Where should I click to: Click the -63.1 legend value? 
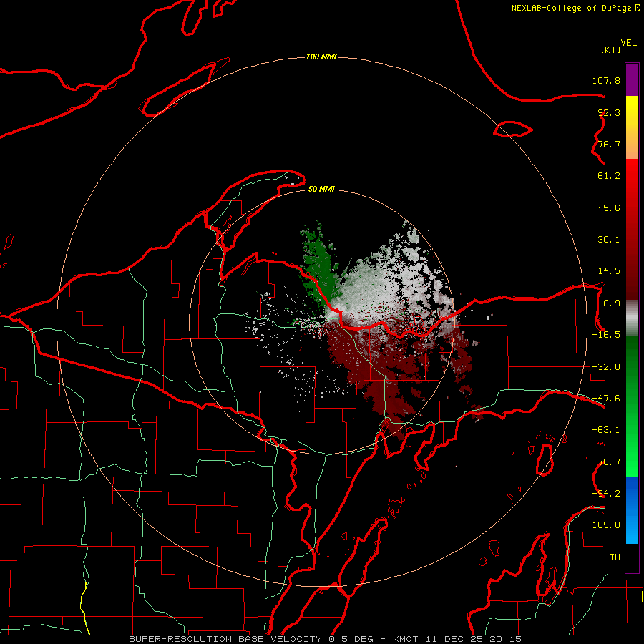(606, 430)
